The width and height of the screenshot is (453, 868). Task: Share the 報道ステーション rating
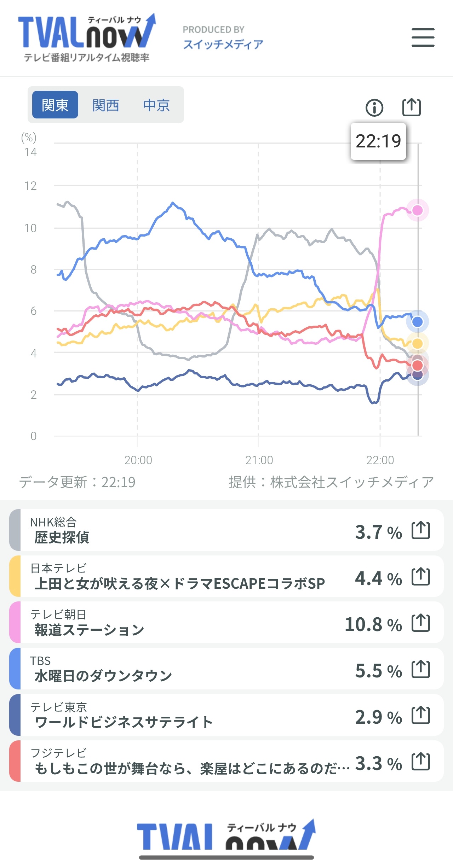[421, 623]
